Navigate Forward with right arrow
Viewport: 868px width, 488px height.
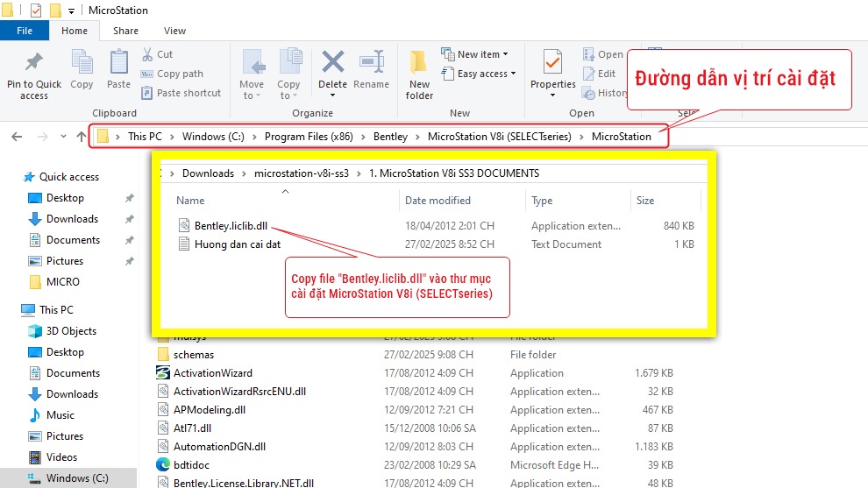click(43, 137)
